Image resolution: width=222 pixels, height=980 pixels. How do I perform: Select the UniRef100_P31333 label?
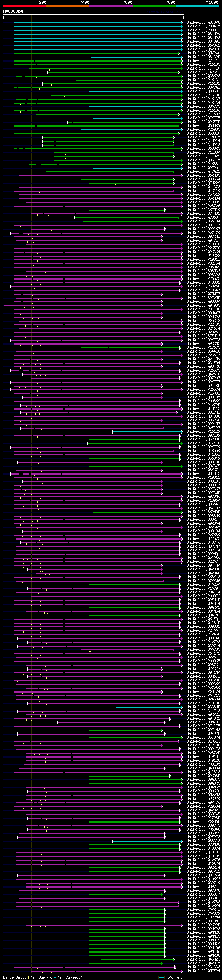pyautogui.click(x=203, y=968)
